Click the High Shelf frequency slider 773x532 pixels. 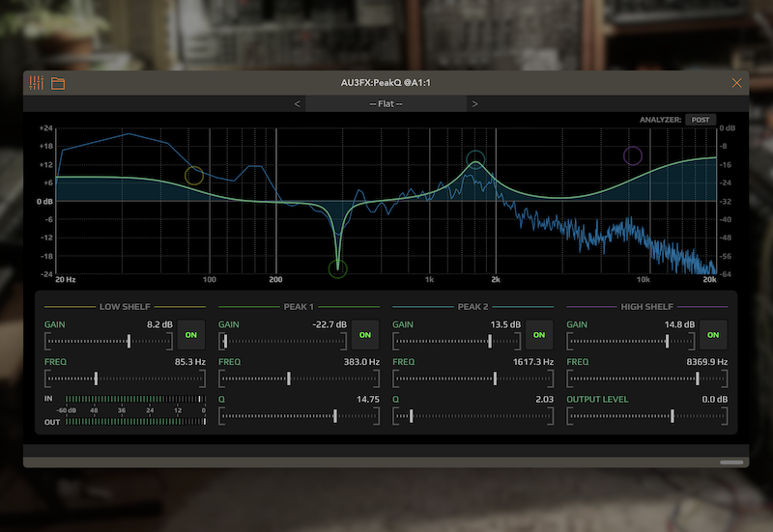pos(646,378)
